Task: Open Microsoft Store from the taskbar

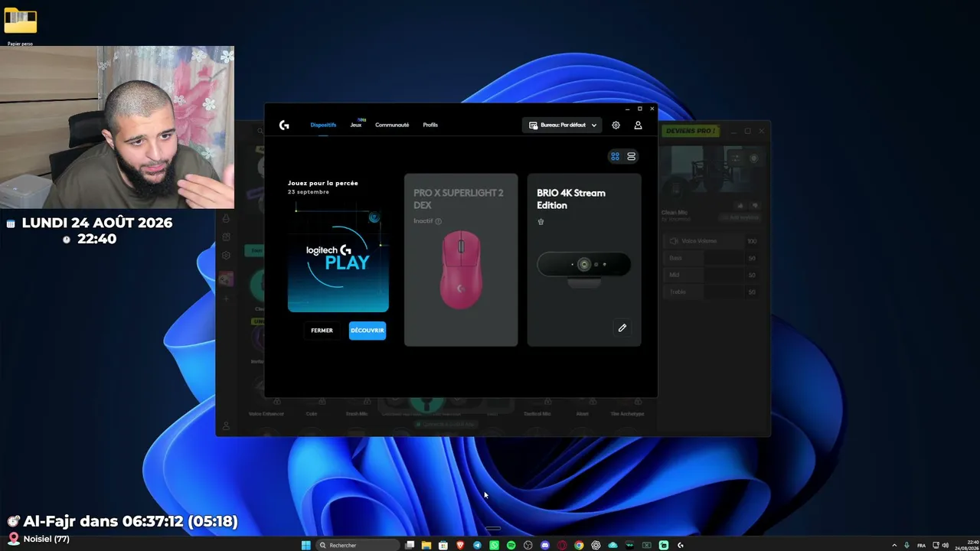Action: tap(443, 545)
